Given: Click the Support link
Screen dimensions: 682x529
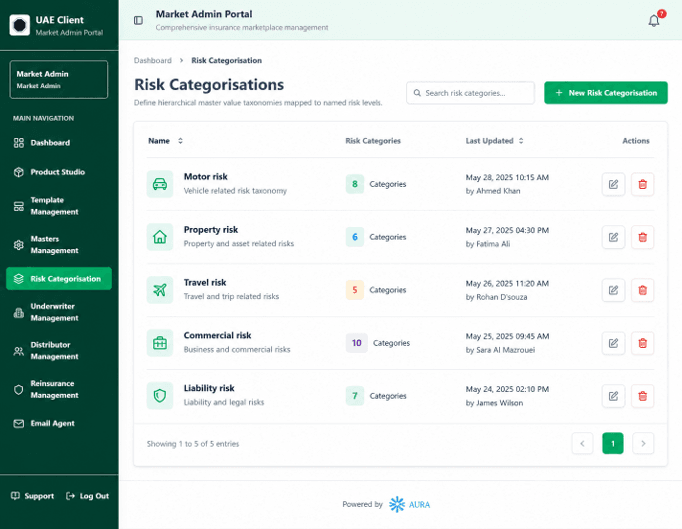Looking at the screenshot, I should click(x=33, y=496).
